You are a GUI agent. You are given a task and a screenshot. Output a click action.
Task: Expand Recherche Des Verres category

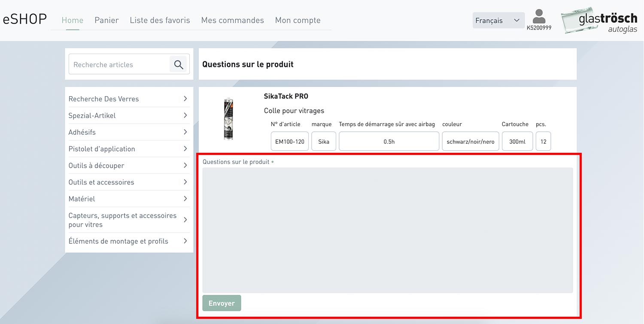[129, 99]
